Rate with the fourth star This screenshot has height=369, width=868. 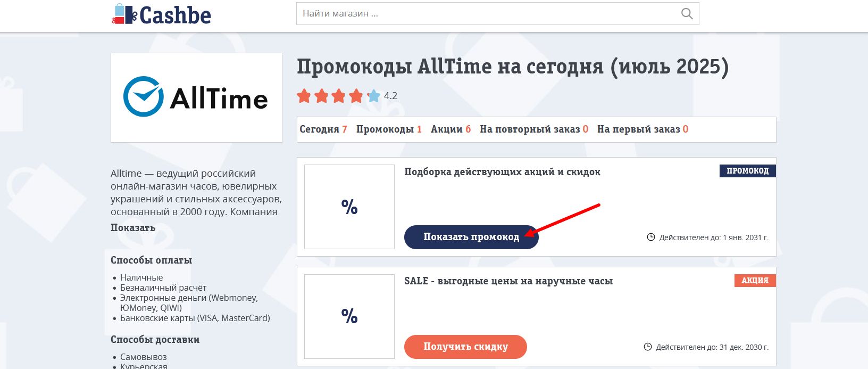point(356,96)
